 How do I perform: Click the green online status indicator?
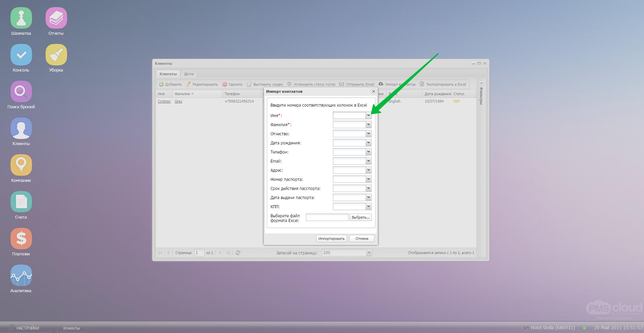[x=584, y=328]
